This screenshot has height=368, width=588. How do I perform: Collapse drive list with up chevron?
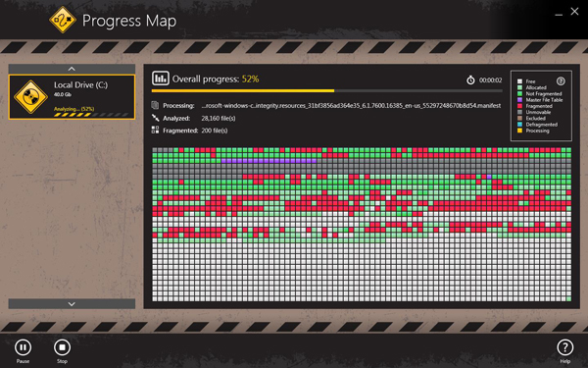coord(72,69)
